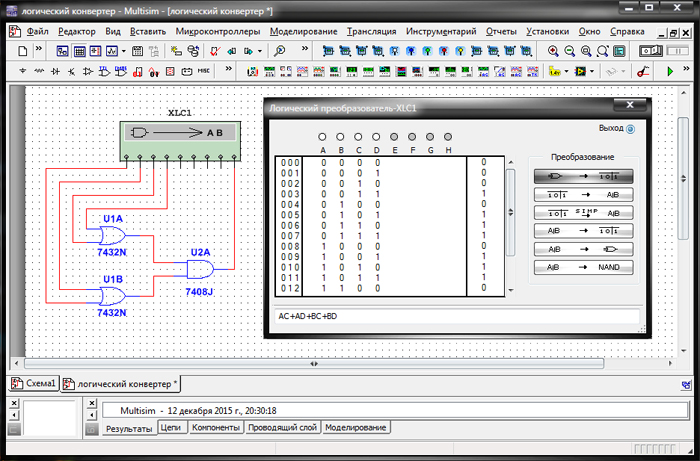Convert circuit to truth table button

(x=583, y=176)
